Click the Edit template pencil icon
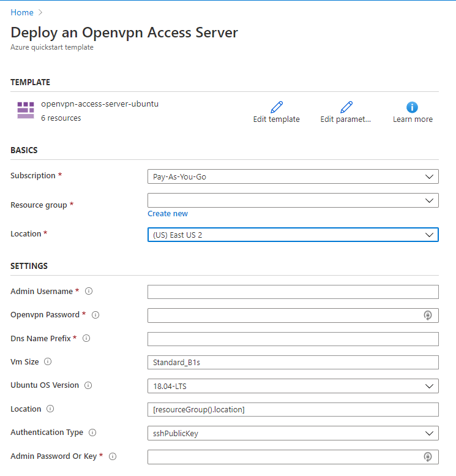The width and height of the screenshot is (456, 476). pyautogui.click(x=277, y=107)
